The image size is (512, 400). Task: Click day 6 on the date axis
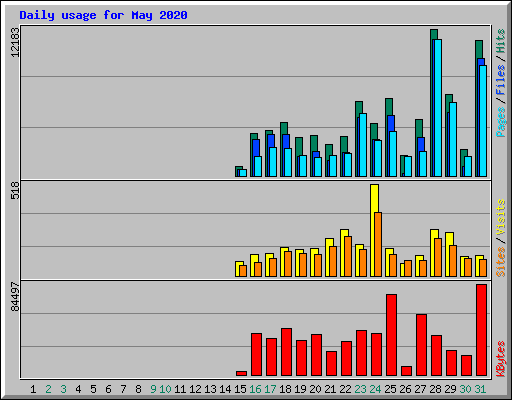point(108,389)
